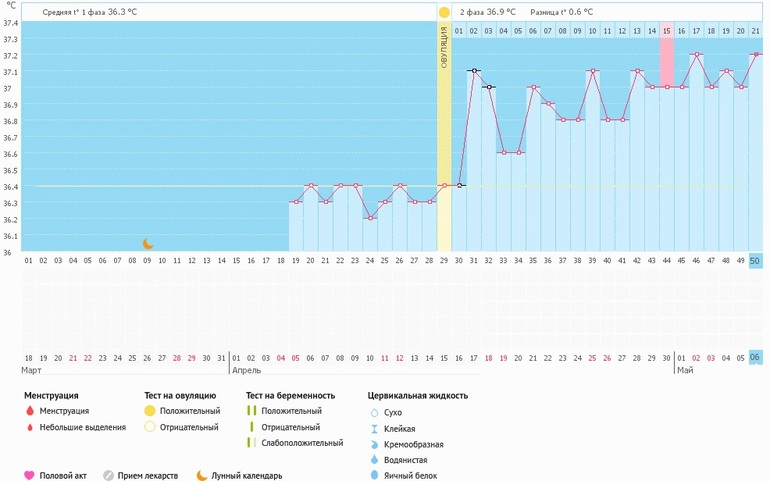Click the Прием лекарств pill icon
Viewport: 770px width, 481px height.
[108, 475]
